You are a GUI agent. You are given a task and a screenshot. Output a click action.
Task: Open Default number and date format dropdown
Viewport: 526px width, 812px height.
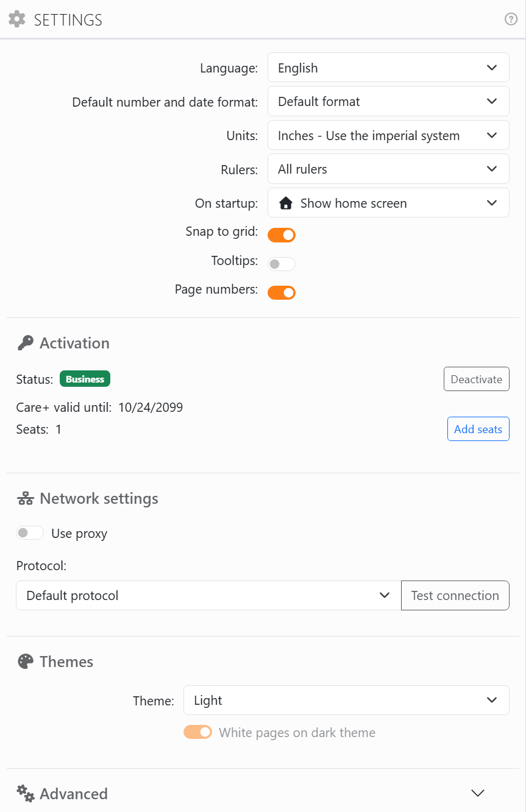point(388,101)
